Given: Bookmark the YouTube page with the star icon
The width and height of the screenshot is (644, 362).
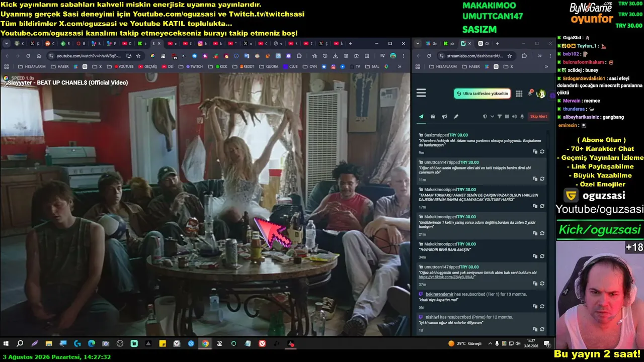Looking at the screenshot, I should click(138, 56).
